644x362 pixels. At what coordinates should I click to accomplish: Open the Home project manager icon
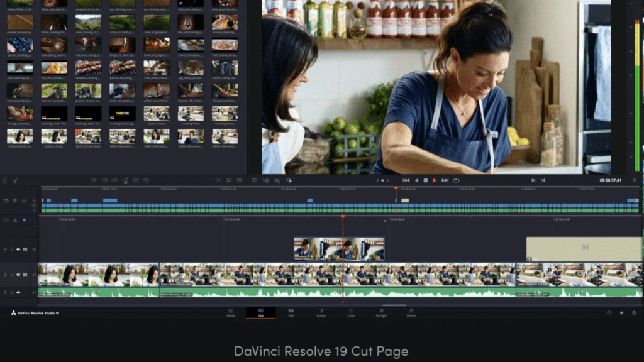[621, 312]
